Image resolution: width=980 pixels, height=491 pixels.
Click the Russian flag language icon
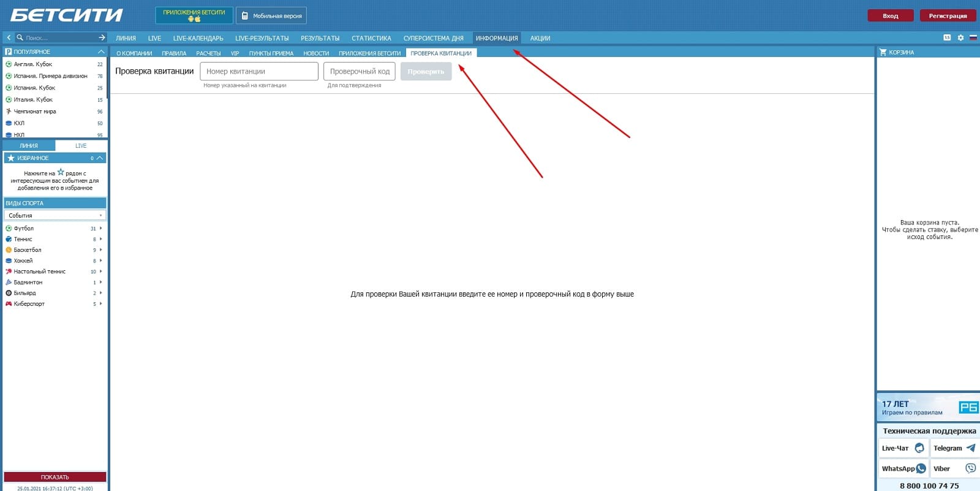tap(973, 38)
